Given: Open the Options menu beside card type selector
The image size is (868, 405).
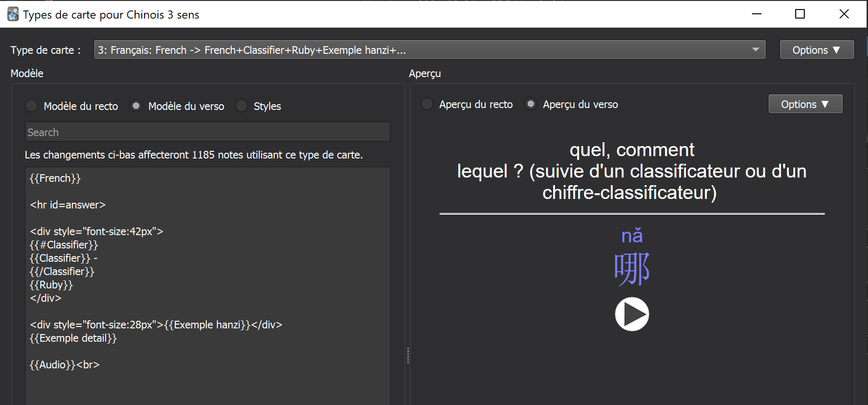Looking at the screenshot, I should point(816,50).
